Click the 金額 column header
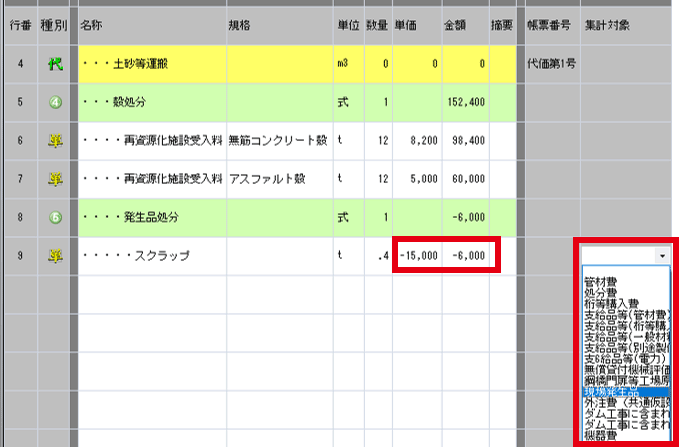The width and height of the screenshot is (680, 447). pos(455,24)
